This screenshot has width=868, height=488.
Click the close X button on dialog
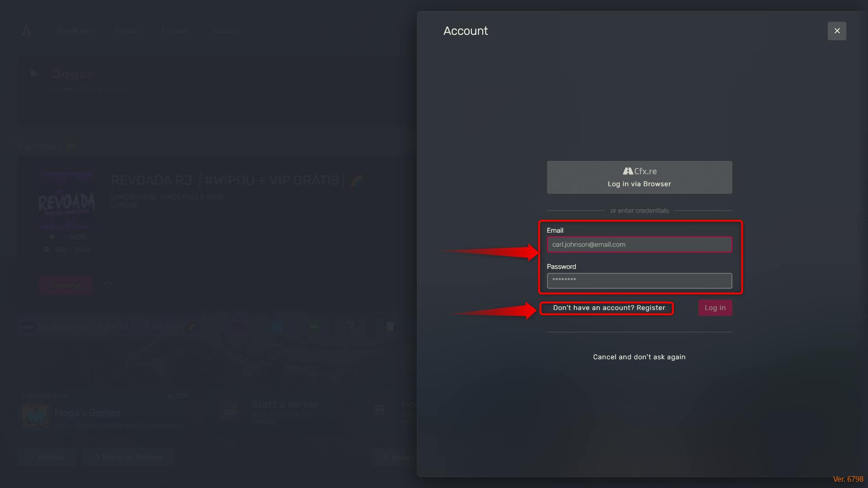pos(837,30)
